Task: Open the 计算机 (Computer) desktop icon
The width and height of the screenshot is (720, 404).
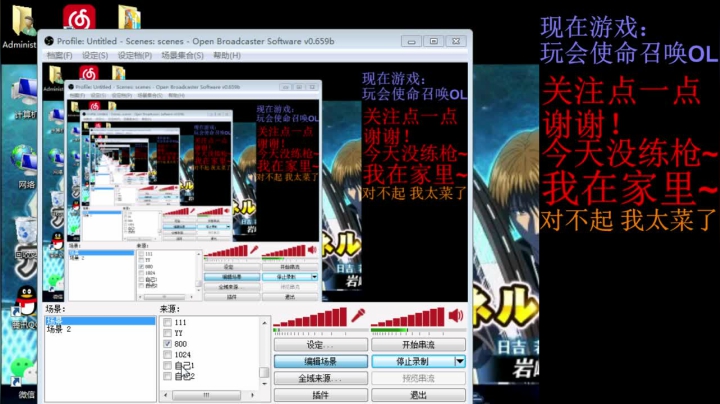Action: [x=23, y=94]
